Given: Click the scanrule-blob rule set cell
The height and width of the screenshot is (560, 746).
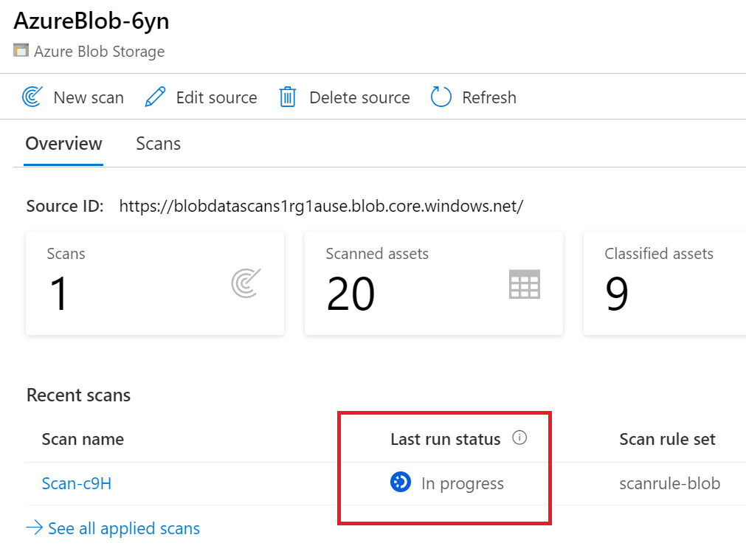Looking at the screenshot, I should pyautogui.click(x=669, y=484).
